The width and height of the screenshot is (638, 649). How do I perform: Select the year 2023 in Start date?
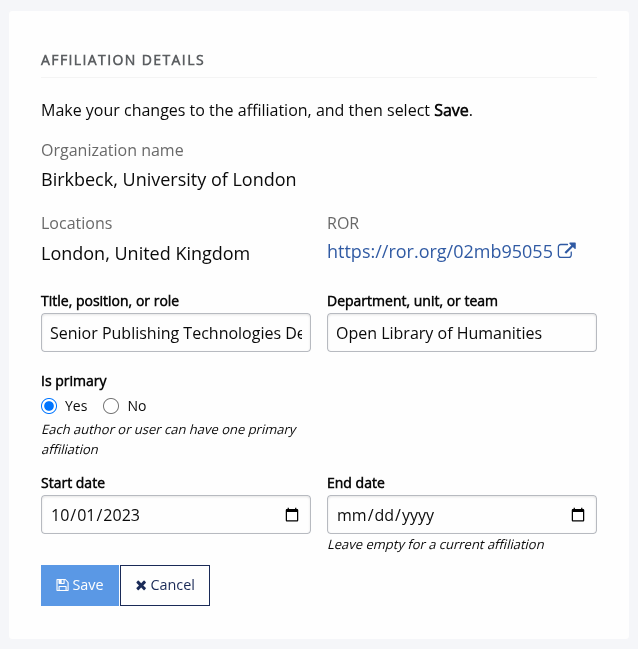pos(119,516)
